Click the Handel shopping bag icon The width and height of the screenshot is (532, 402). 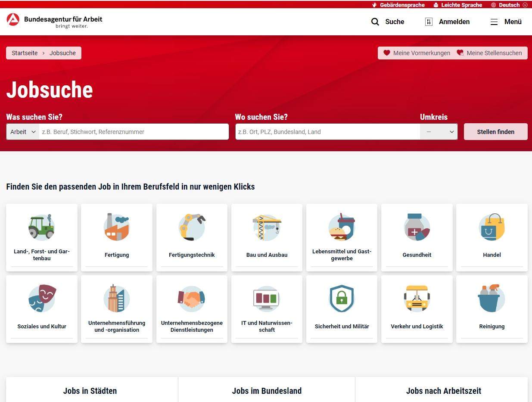click(x=492, y=227)
